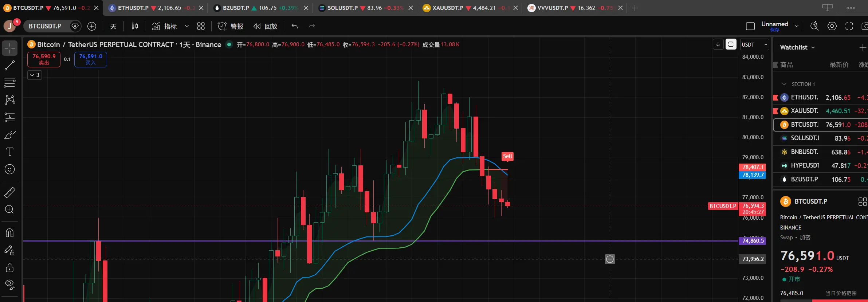This screenshot has width=868, height=302.
Task: Switch to the ETHUSDT.P tab
Action: coord(156,8)
